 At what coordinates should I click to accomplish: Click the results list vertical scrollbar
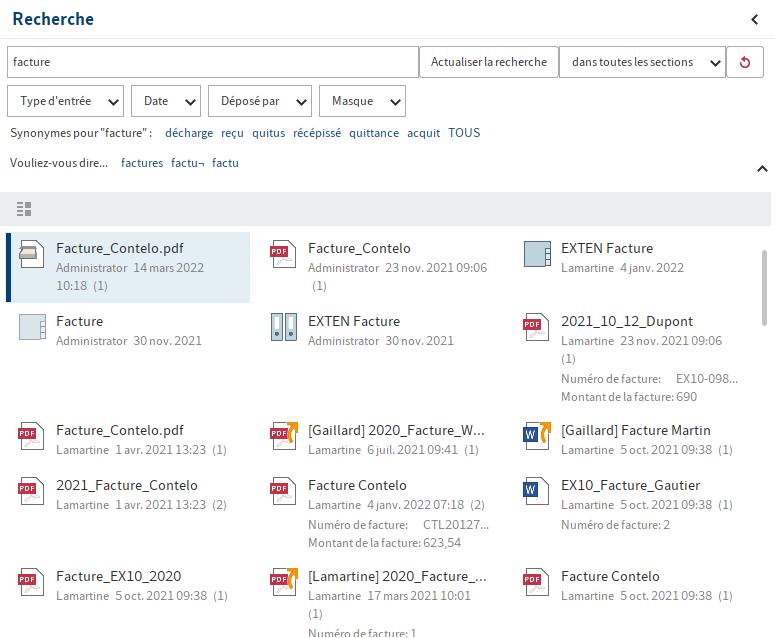point(764,288)
